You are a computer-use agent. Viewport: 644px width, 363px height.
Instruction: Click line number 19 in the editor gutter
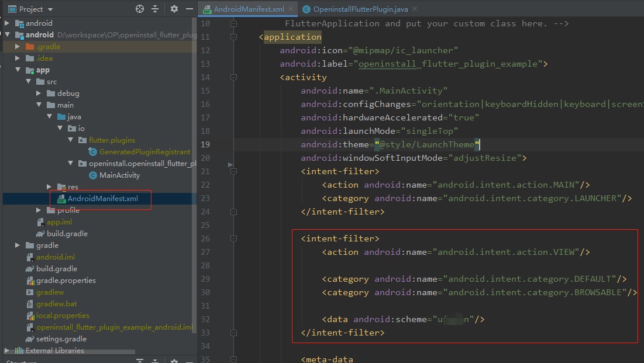click(205, 144)
